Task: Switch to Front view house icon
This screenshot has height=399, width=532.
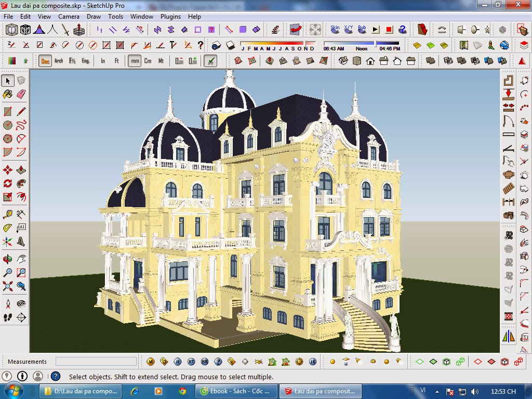Action: tap(370, 61)
